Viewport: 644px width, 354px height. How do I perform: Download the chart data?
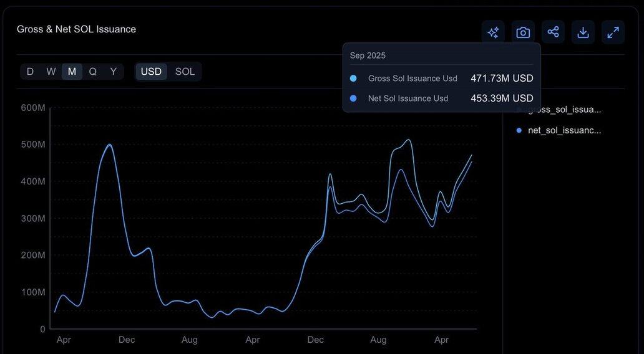pos(583,32)
